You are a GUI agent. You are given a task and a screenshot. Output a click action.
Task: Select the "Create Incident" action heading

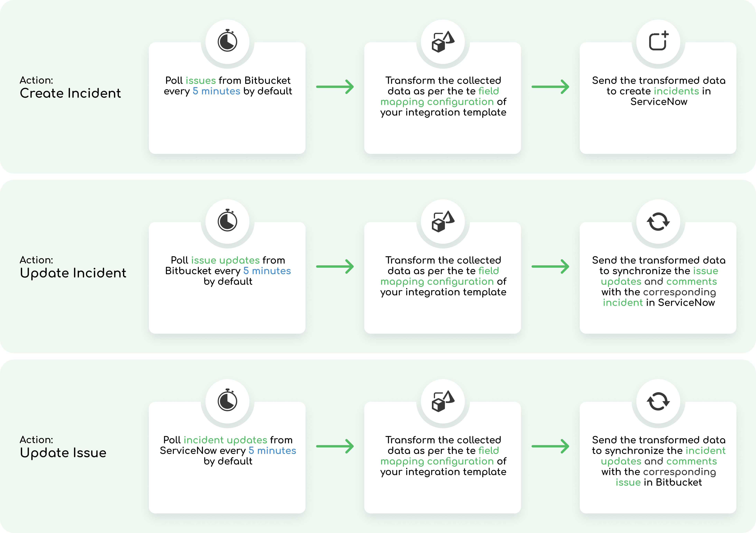coord(70,93)
